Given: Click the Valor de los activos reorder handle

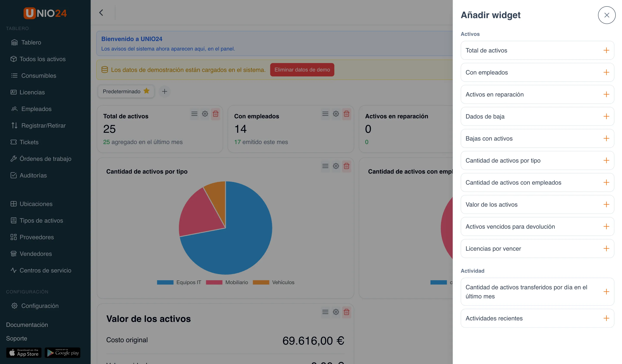Looking at the screenshot, I should (325, 312).
